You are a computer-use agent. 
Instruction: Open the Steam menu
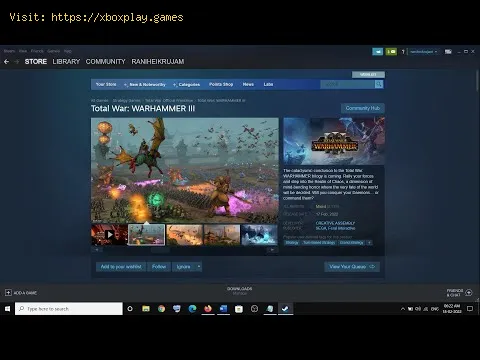pos(9,51)
